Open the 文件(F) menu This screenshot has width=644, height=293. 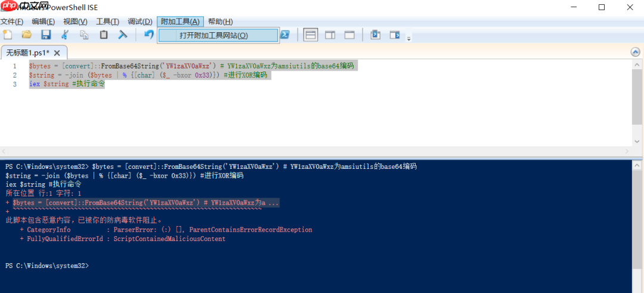12,21
